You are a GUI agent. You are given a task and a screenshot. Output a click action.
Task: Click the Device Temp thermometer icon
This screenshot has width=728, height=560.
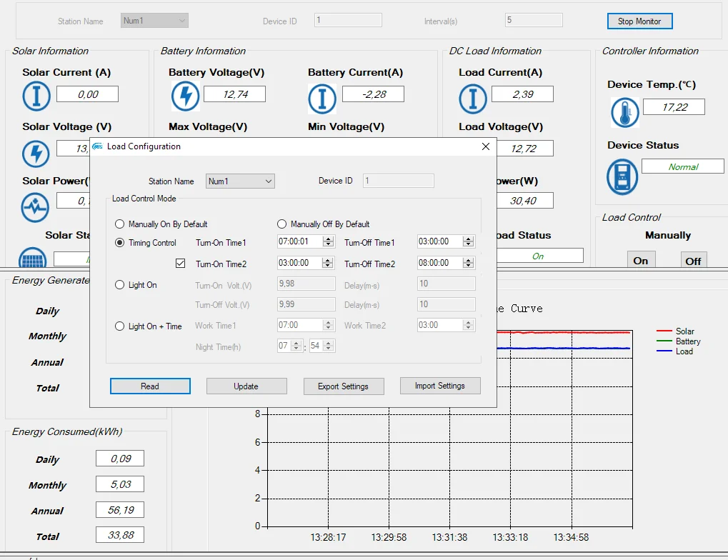tap(624, 112)
